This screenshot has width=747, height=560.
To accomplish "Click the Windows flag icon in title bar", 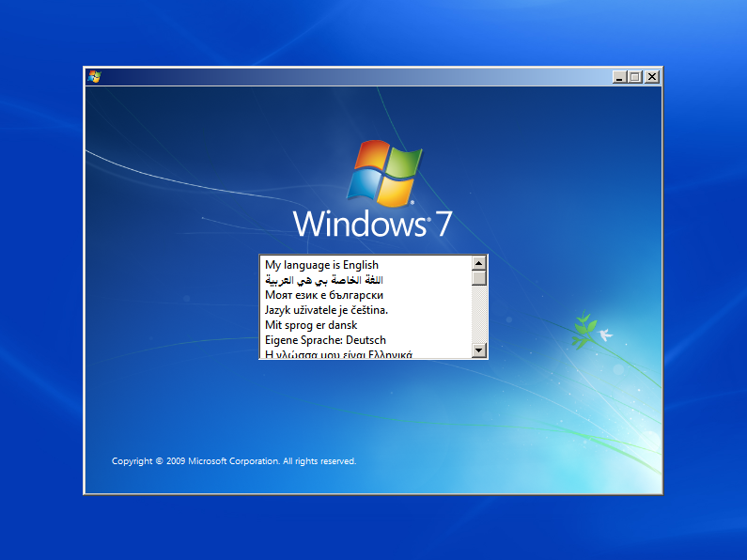I will click(94, 77).
